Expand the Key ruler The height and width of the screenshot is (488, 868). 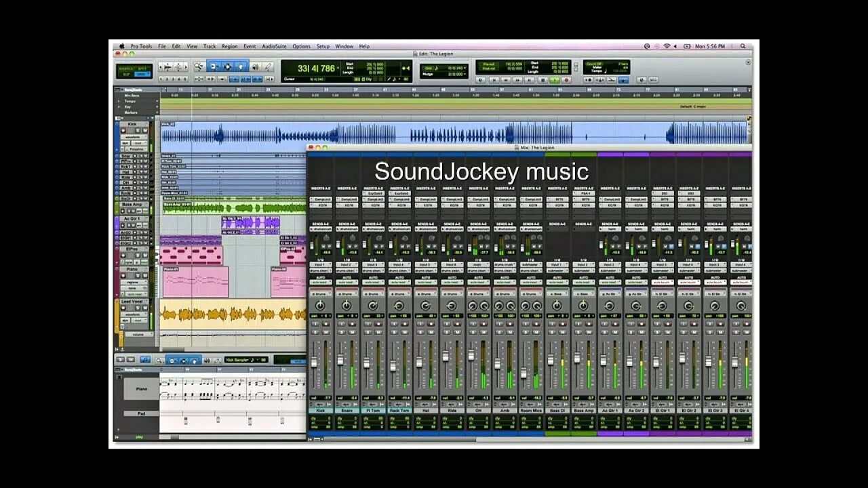pyautogui.click(x=119, y=107)
